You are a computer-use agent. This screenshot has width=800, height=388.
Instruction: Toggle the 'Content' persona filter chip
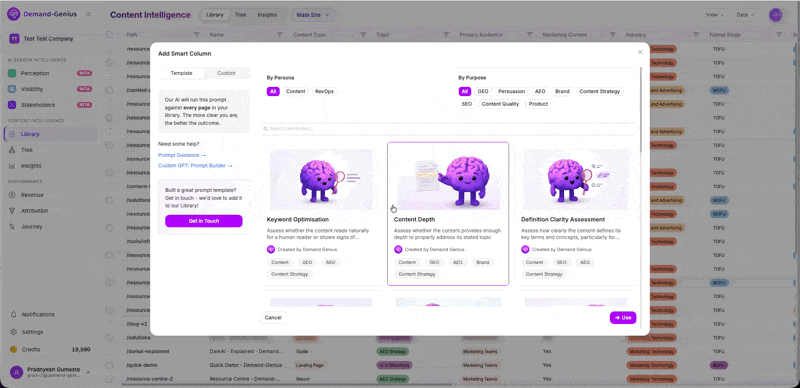pyautogui.click(x=295, y=91)
